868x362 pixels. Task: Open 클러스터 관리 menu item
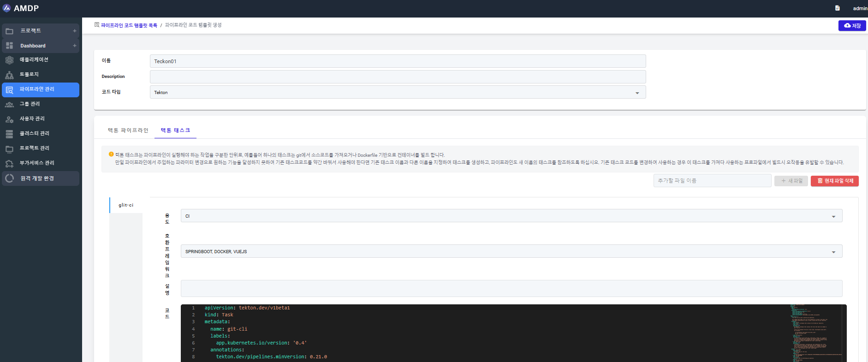point(41,134)
